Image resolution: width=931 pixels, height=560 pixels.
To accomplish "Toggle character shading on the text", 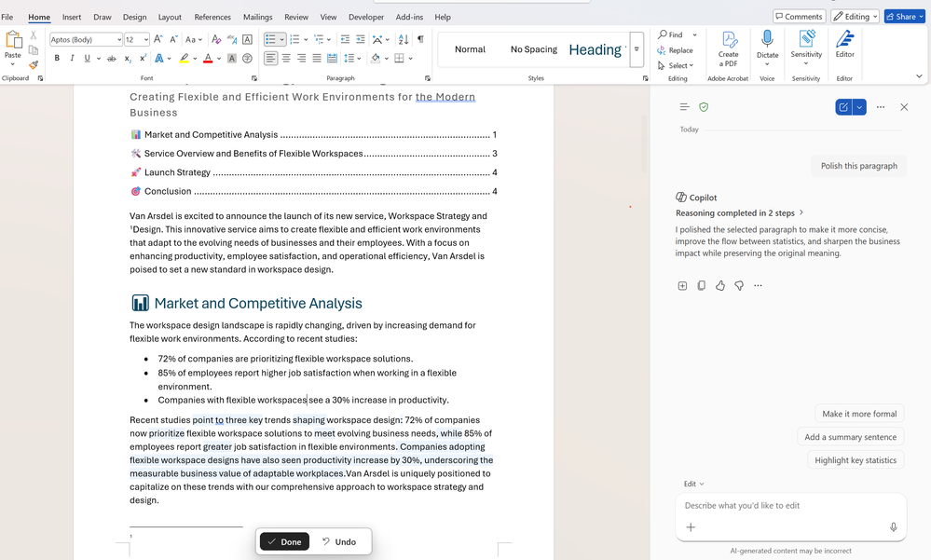I will (231, 58).
